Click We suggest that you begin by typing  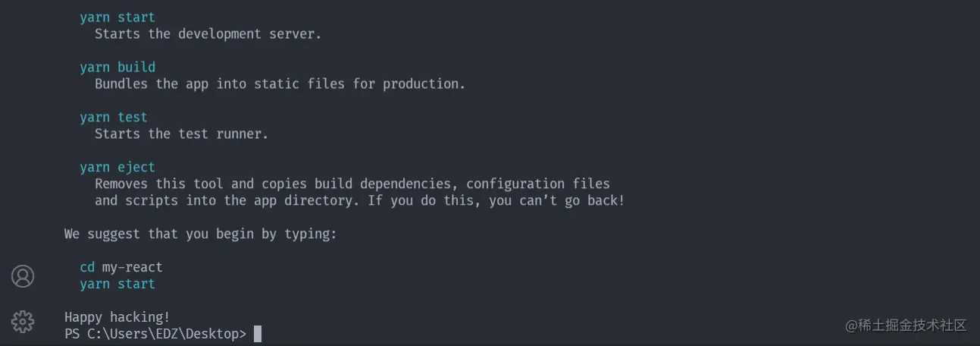201,234
